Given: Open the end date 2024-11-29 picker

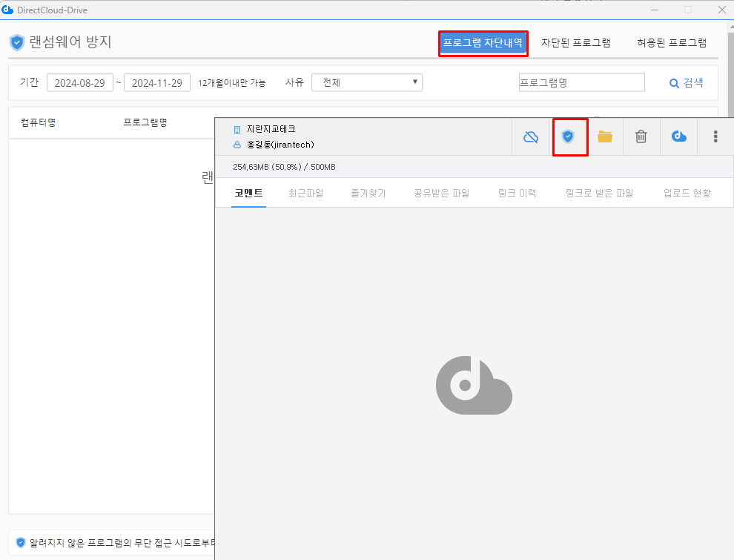Looking at the screenshot, I should tap(157, 83).
